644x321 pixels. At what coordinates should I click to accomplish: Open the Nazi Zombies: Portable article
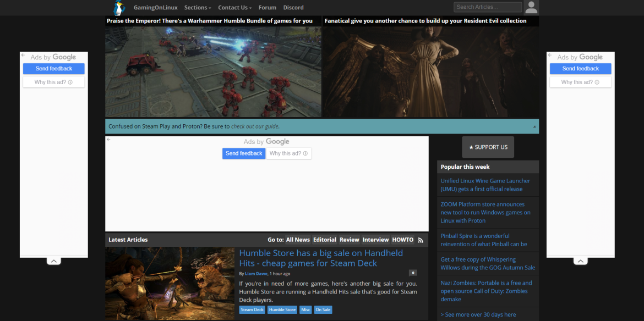(486, 291)
